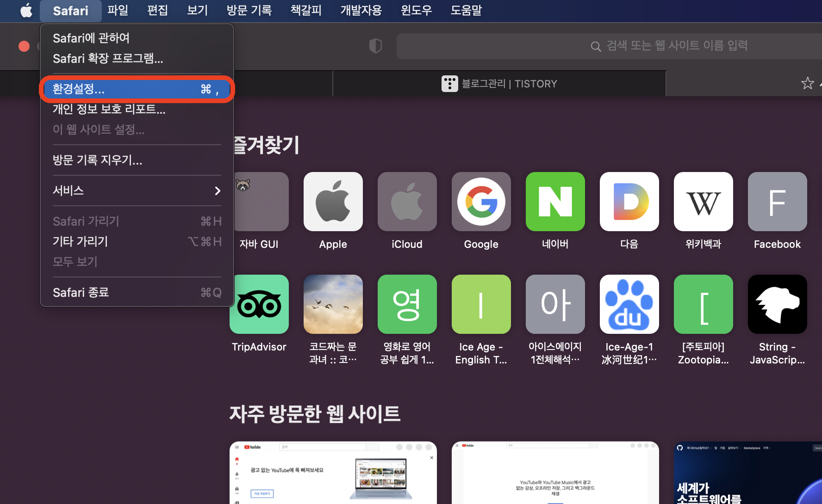Viewport: 822px width, 504px height.
Task: Open the 위키백과 favorite icon
Action: pos(704,202)
